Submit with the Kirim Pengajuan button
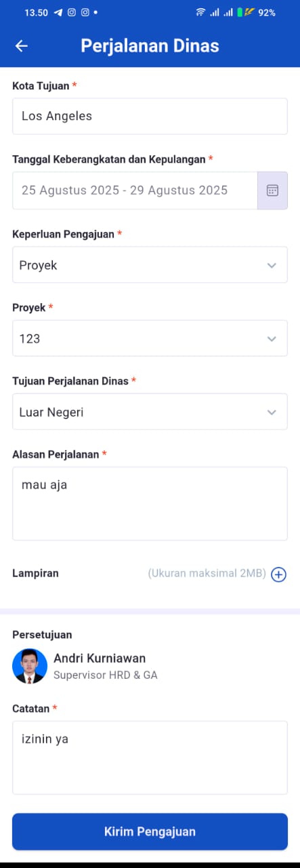The image size is (300, 868). tap(150, 831)
